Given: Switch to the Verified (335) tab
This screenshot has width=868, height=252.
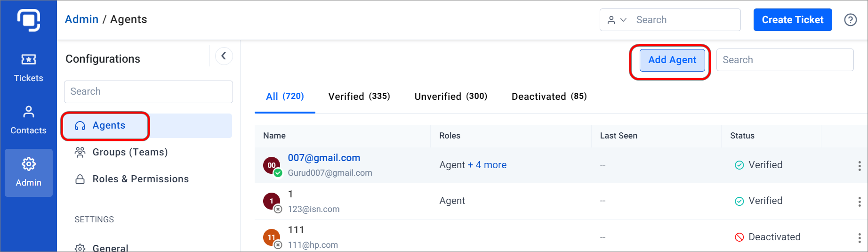Looking at the screenshot, I should [359, 96].
